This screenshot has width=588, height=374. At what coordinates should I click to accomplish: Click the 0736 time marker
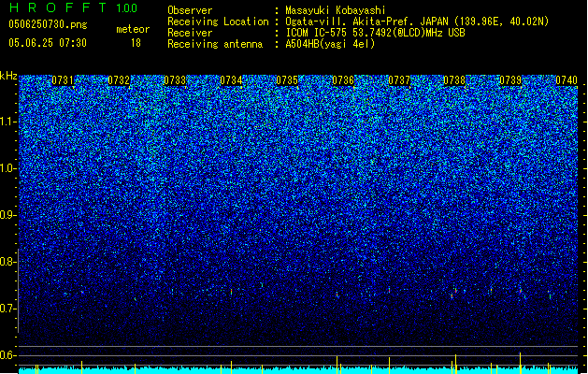coord(343,80)
